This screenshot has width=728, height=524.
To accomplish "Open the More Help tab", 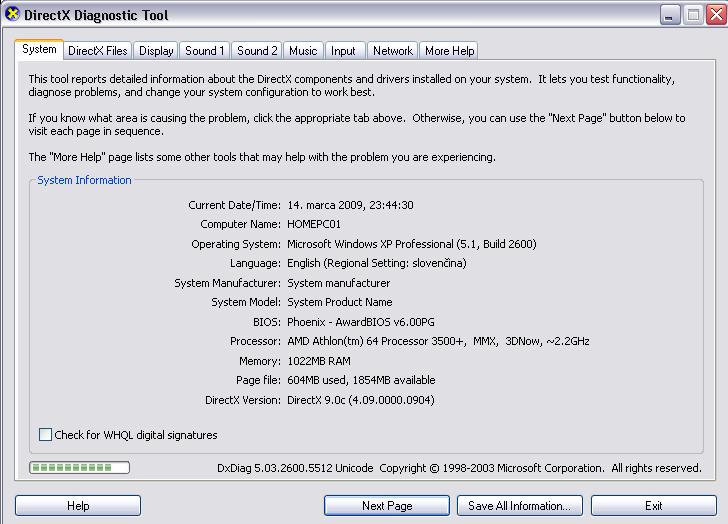I will [x=449, y=51].
